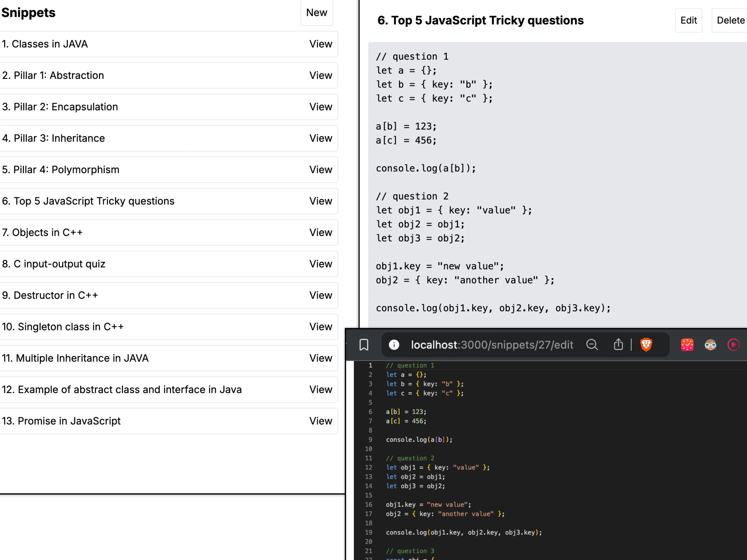Click '1. Classes in JAVA' row text

click(45, 44)
